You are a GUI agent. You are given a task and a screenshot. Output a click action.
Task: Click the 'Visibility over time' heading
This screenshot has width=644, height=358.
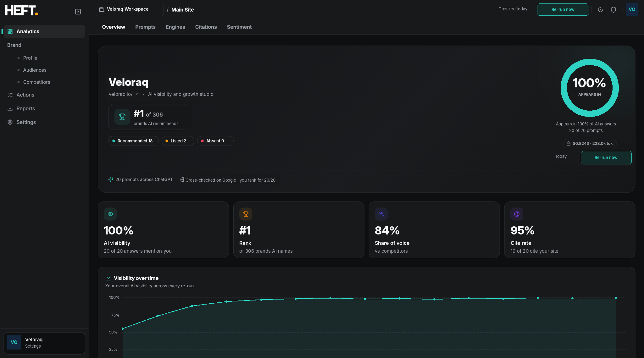[x=136, y=278]
